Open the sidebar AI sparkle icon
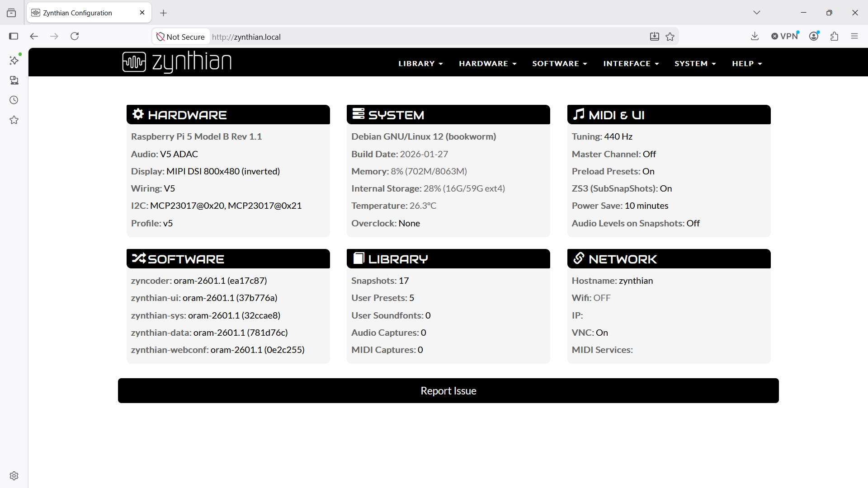 [14, 60]
